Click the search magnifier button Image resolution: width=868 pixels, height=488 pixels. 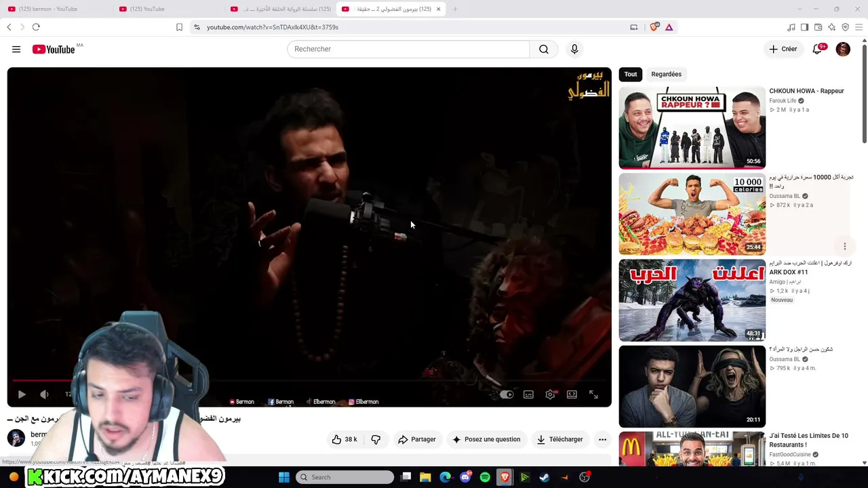click(544, 49)
